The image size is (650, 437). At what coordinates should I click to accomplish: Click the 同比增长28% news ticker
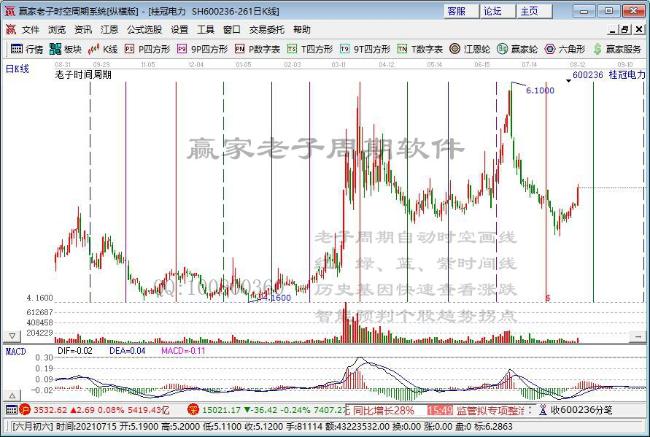click(x=383, y=410)
